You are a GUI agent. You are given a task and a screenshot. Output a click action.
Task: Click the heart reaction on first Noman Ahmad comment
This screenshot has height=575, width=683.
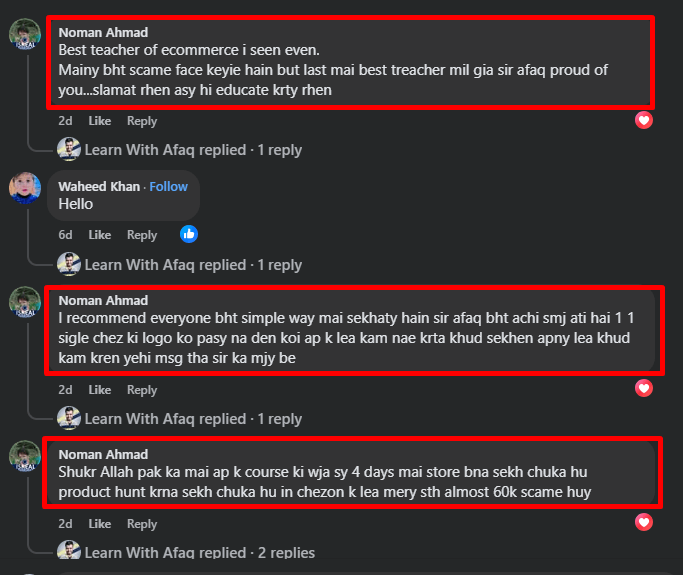[645, 120]
